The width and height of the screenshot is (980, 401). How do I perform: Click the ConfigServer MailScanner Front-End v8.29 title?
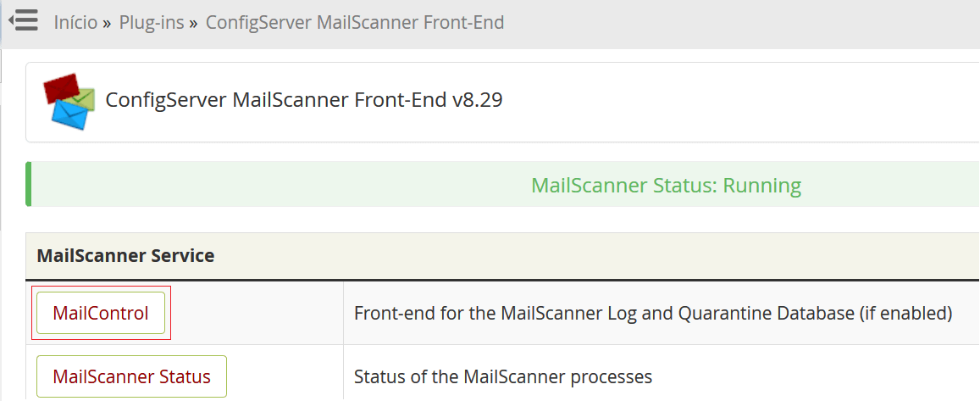click(304, 100)
